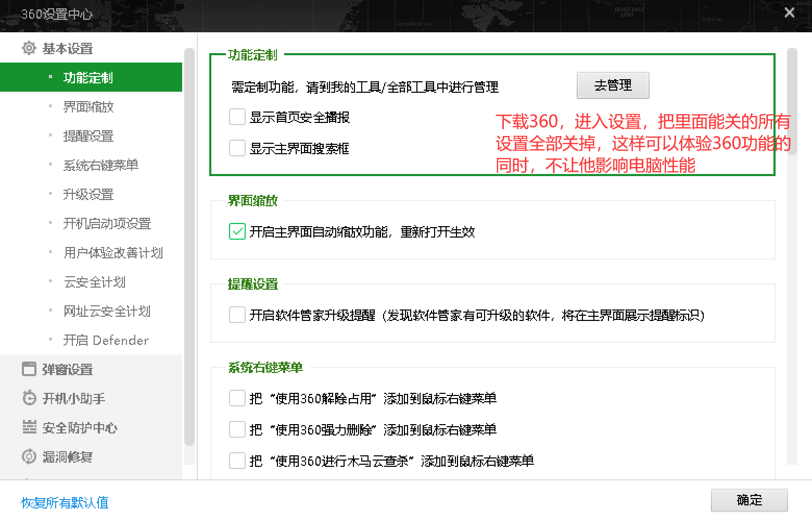Click the target icon beside 漏洞修复
The height and width of the screenshot is (521, 812).
click(29, 457)
